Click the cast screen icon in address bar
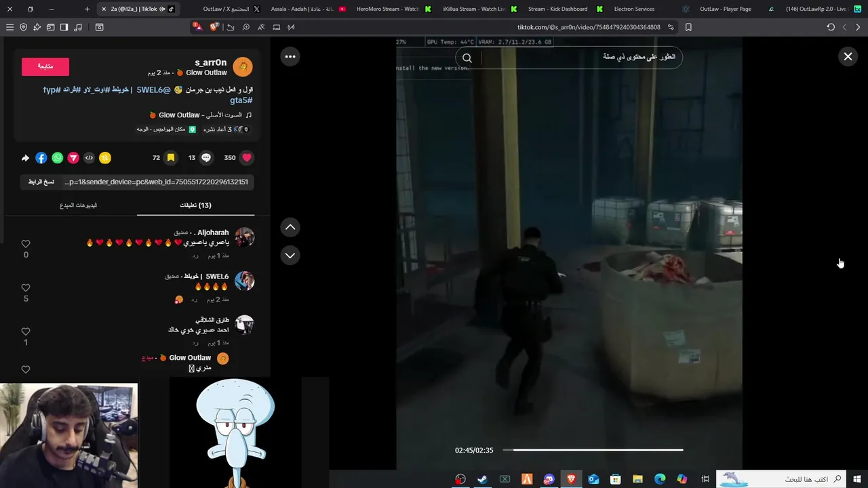 pyautogui.click(x=276, y=27)
